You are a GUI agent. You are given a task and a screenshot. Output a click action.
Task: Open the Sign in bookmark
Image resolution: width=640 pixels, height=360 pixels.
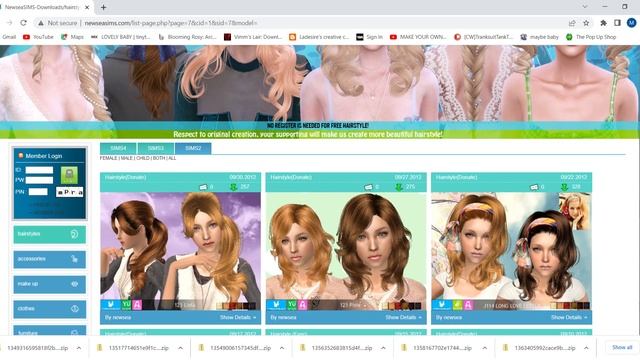370,37
